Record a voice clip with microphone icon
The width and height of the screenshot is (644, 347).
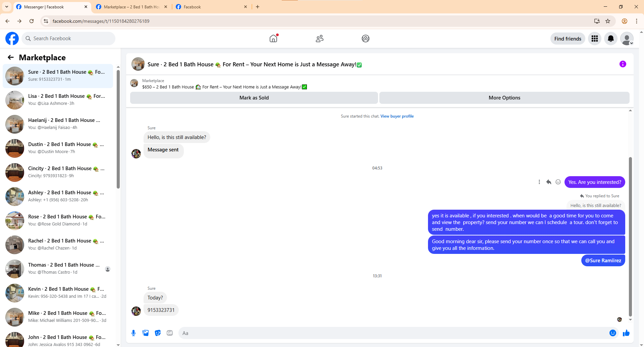coord(133,333)
